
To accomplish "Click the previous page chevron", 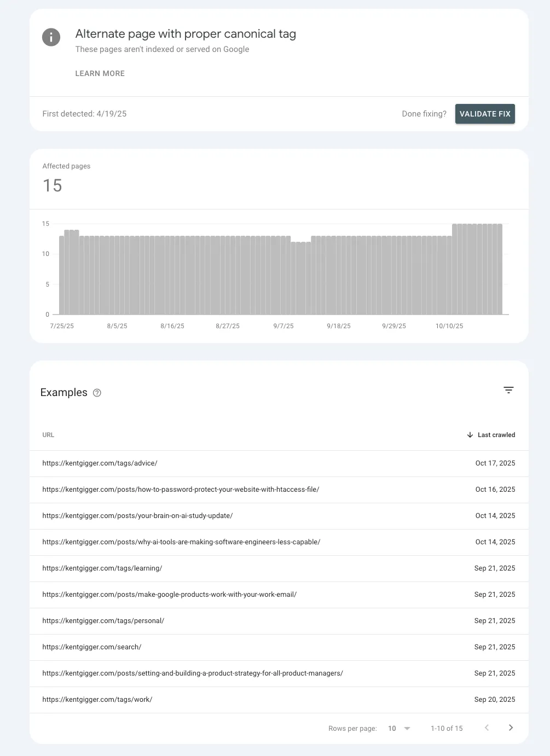I will click(x=487, y=728).
